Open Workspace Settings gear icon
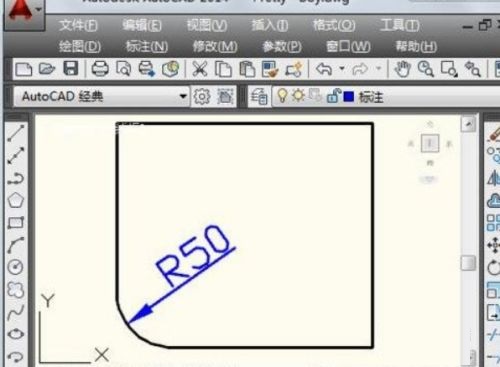Viewport: 500px width, 367px height. click(x=202, y=97)
